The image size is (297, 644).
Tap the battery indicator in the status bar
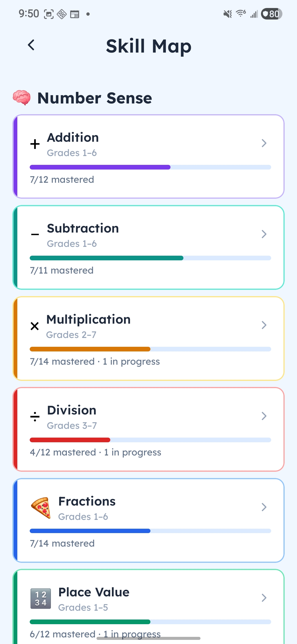(x=271, y=14)
